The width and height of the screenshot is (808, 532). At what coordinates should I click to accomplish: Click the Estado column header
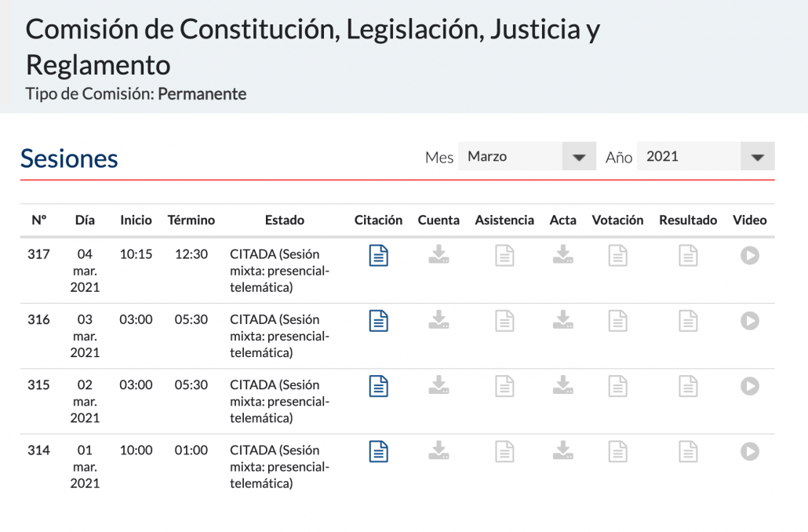coord(284,220)
